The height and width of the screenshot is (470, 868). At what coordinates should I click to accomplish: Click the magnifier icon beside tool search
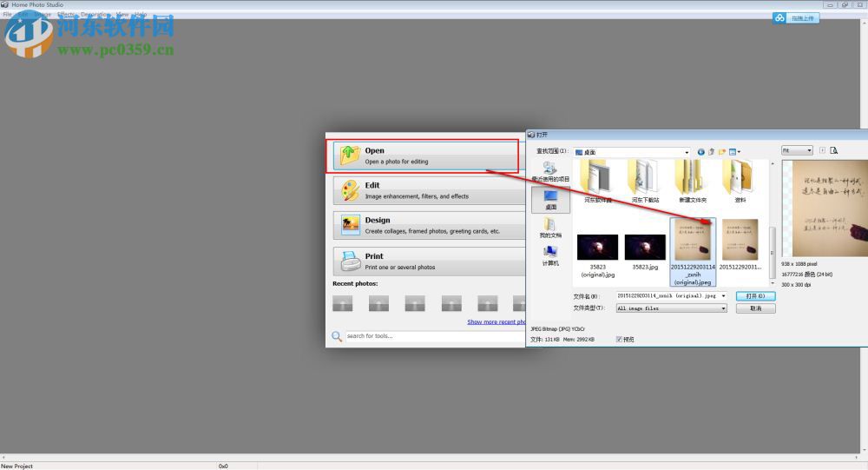point(337,336)
